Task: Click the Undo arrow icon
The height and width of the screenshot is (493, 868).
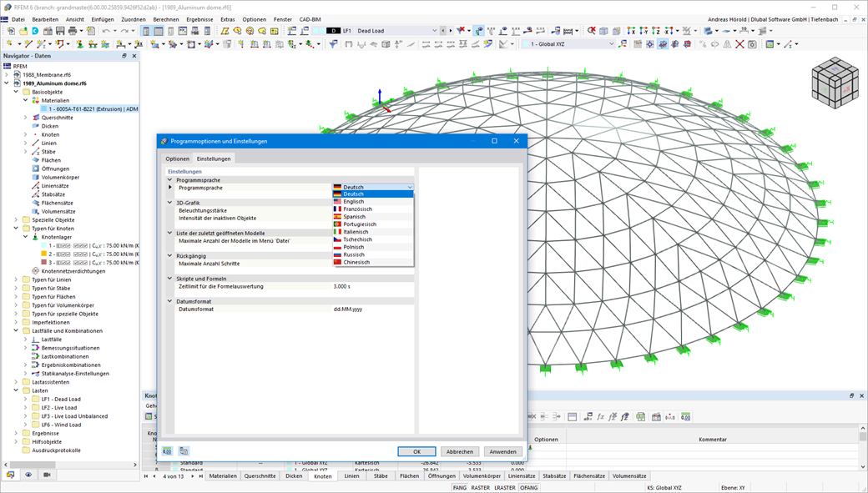Action: point(106,31)
